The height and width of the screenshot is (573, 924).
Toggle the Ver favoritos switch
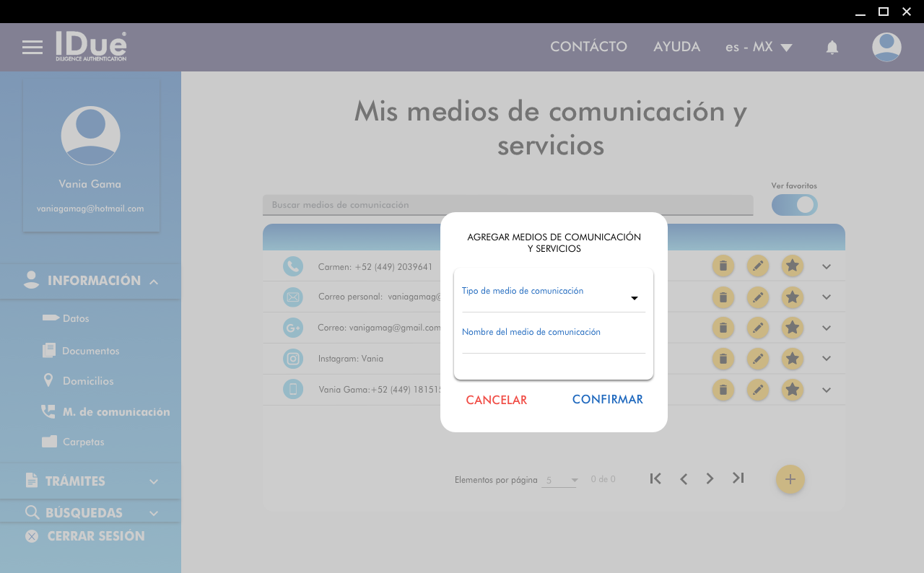click(794, 205)
